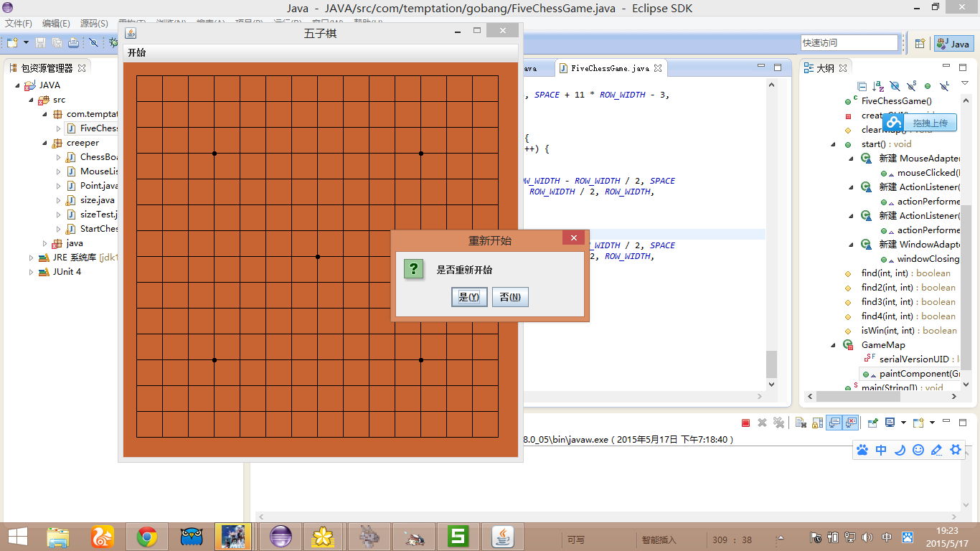
Task: Focus the 快速访问 quick access field
Action: 849,43
